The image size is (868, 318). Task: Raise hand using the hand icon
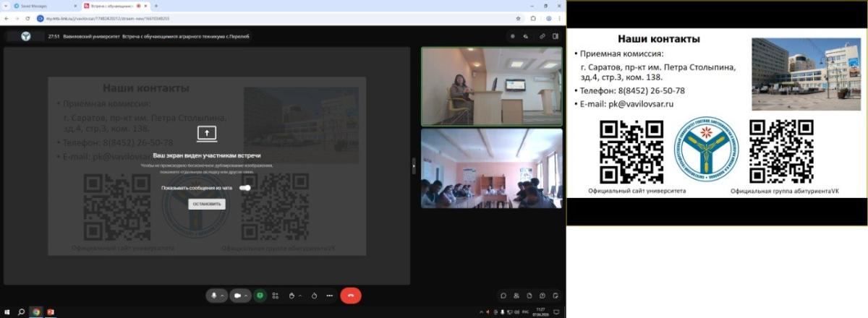coord(292,296)
